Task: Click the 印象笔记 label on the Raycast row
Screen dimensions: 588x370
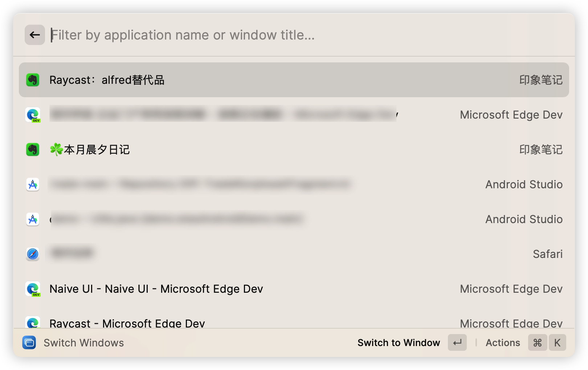Action: pos(541,80)
